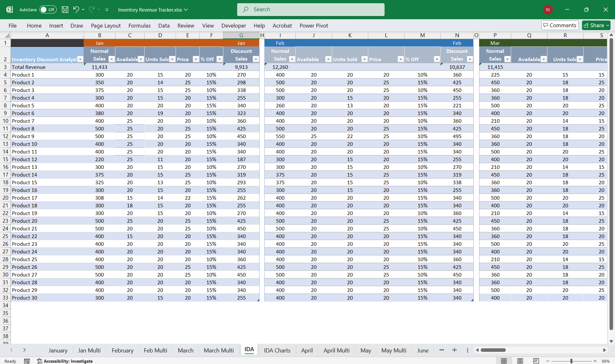Image resolution: width=615 pixels, height=364 pixels.
Task: Open Feb Discount Sales filter dropdown
Action: point(470,59)
